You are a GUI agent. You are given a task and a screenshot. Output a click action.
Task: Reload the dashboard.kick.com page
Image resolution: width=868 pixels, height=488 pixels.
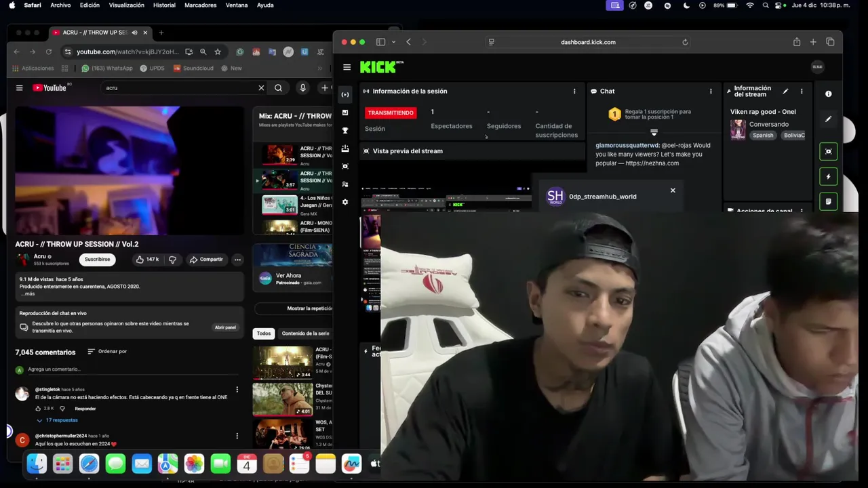coord(685,42)
